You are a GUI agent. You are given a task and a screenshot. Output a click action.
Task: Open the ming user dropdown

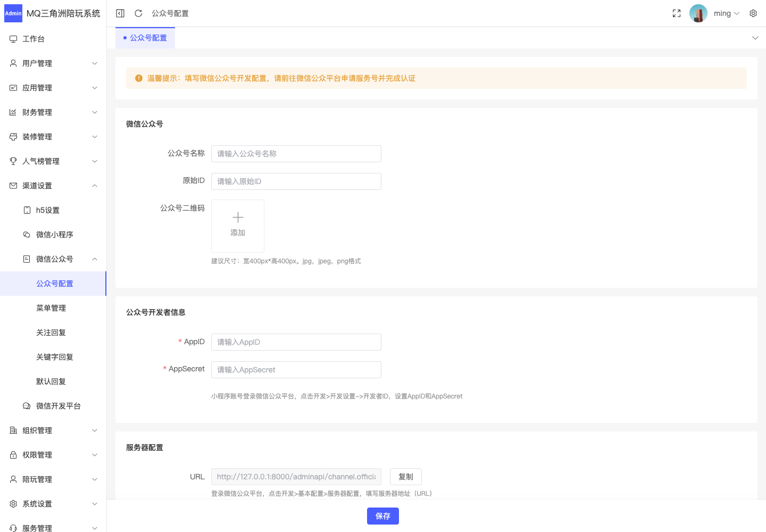click(727, 13)
